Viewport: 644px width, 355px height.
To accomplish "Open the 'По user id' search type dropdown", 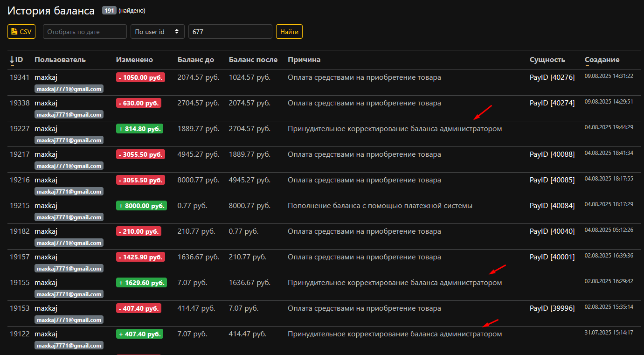I will coord(158,32).
